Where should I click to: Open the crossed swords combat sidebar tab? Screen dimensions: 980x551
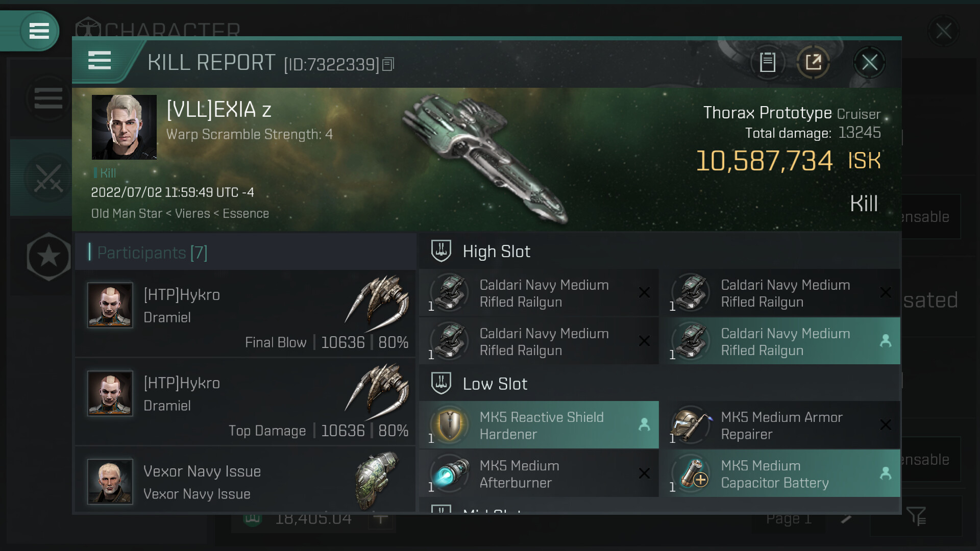coord(48,178)
